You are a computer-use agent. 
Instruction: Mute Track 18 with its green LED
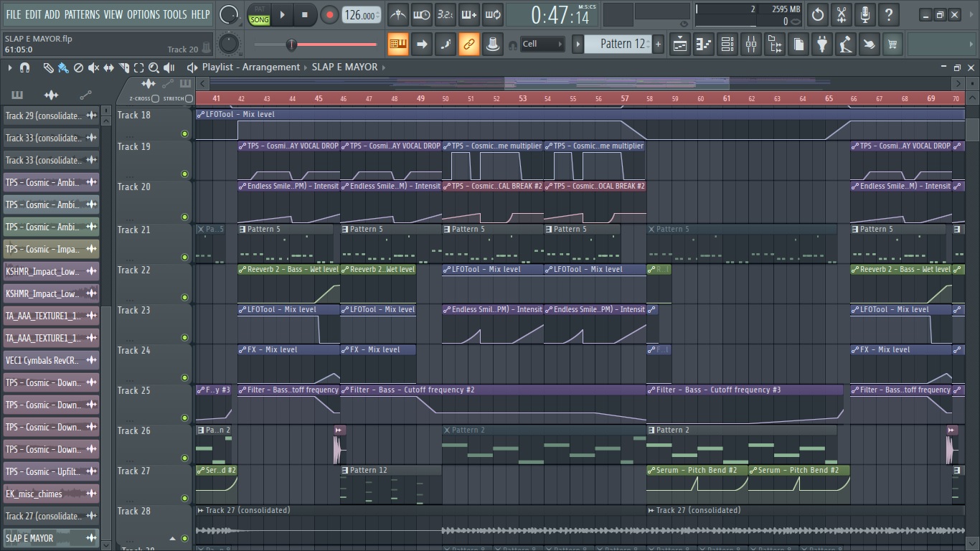(x=184, y=133)
